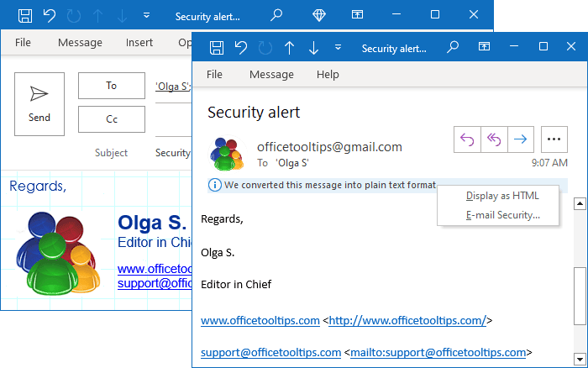Screen dimensions: 588x368
Task: Open the http://www.officetooltips.com/ link
Action: (x=407, y=321)
